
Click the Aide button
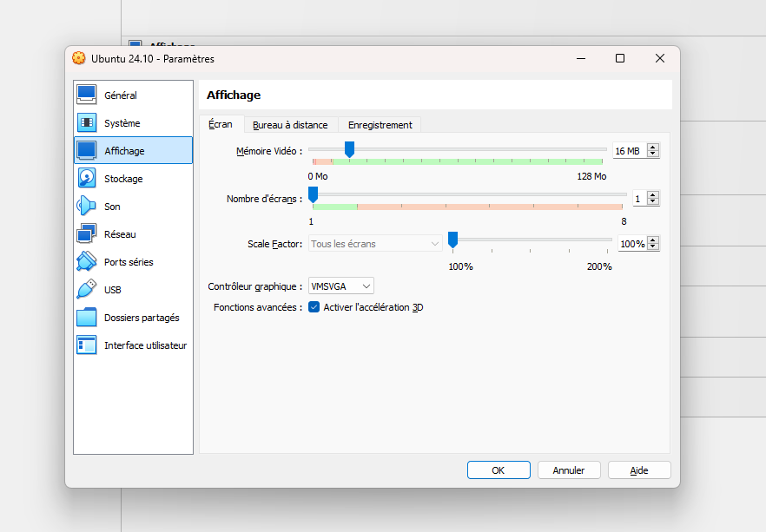click(x=639, y=470)
